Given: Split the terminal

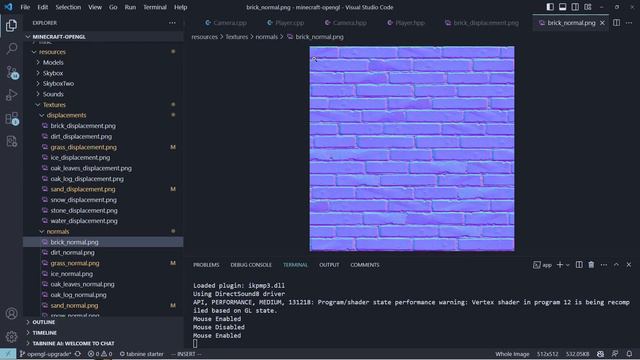Looking at the screenshot, I should tap(579, 265).
